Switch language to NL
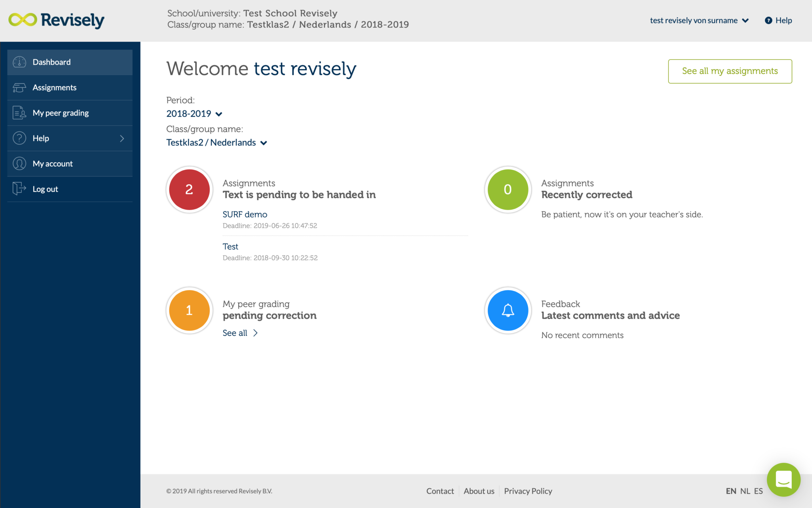The height and width of the screenshot is (508, 812). tap(745, 491)
